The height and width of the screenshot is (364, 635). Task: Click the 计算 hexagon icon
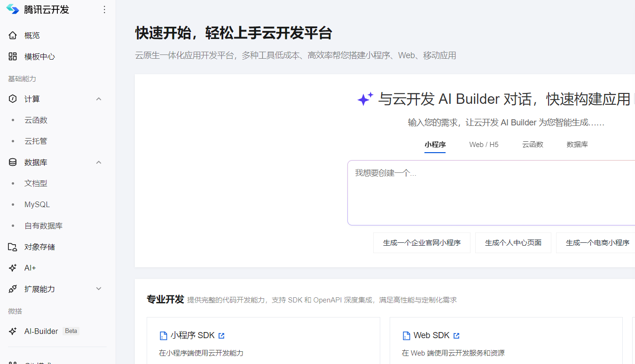point(13,99)
